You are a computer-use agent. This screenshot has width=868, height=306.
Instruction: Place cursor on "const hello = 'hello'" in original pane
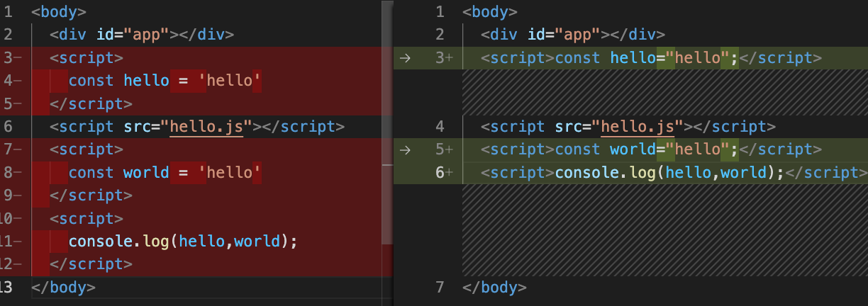(165, 81)
